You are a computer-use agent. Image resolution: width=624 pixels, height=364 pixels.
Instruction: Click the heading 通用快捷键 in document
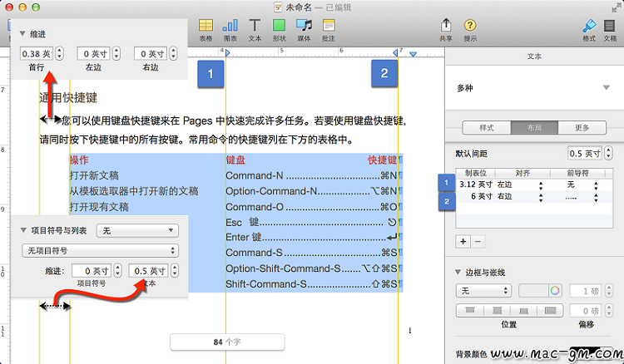pos(68,98)
